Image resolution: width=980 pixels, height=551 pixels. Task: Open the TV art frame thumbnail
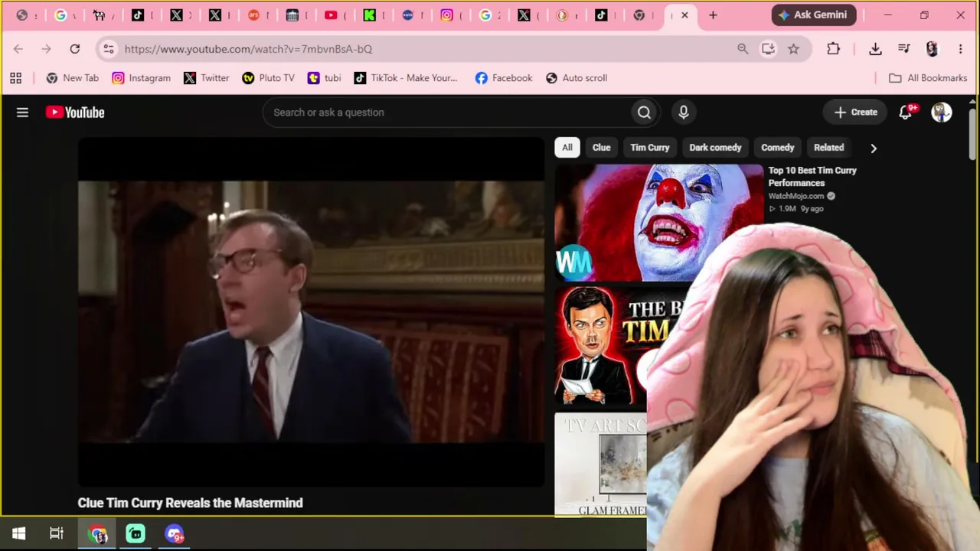pyautogui.click(x=600, y=465)
